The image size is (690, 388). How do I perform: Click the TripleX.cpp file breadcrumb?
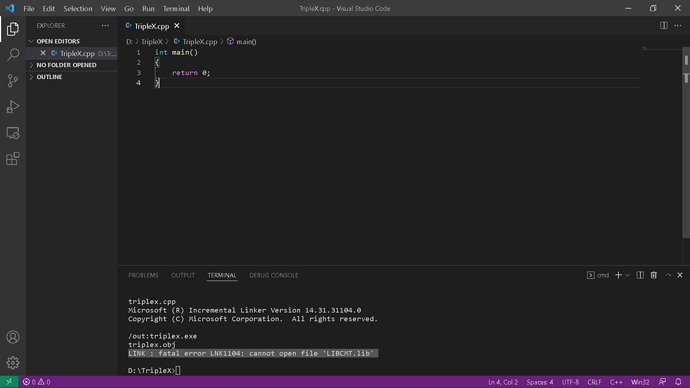coord(195,42)
